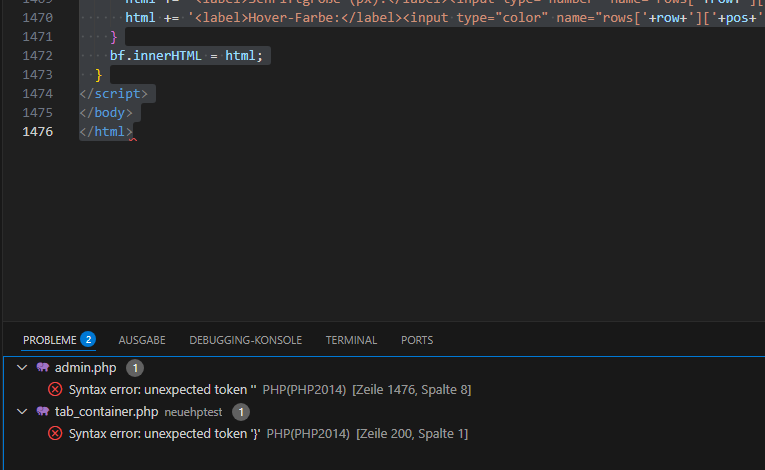The width and height of the screenshot is (765, 470).
Task: Click the red error icon on the Zeile 1476 problem
Action: (x=55, y=389)
